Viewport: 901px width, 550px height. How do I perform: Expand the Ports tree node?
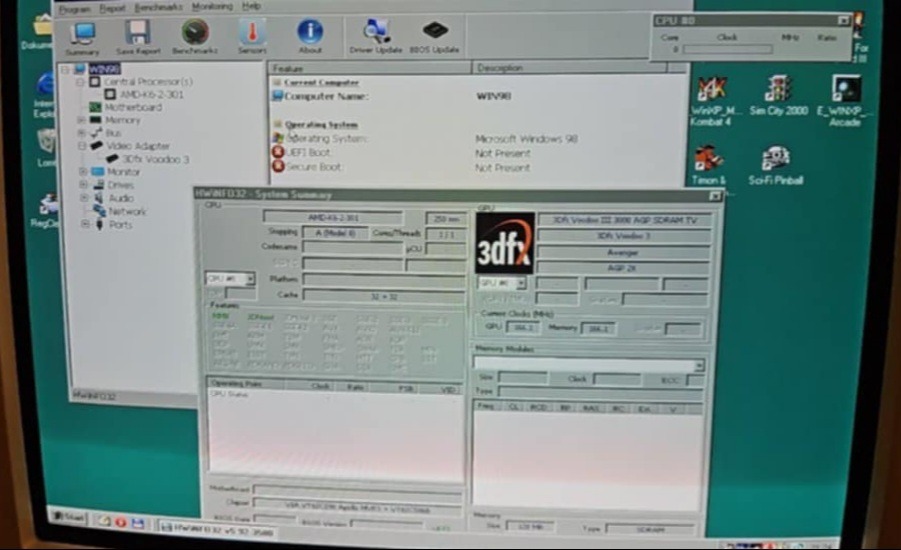point(85,225)
